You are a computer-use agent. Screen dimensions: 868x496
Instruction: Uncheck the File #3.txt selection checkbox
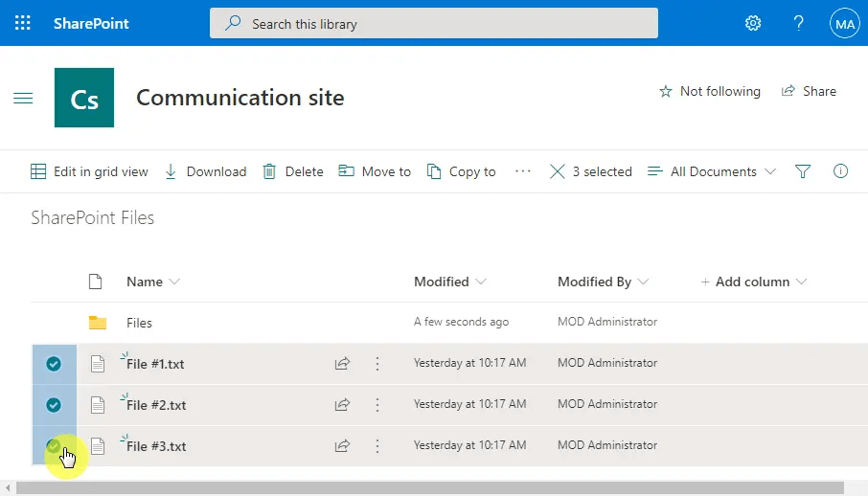coord(54,445)
